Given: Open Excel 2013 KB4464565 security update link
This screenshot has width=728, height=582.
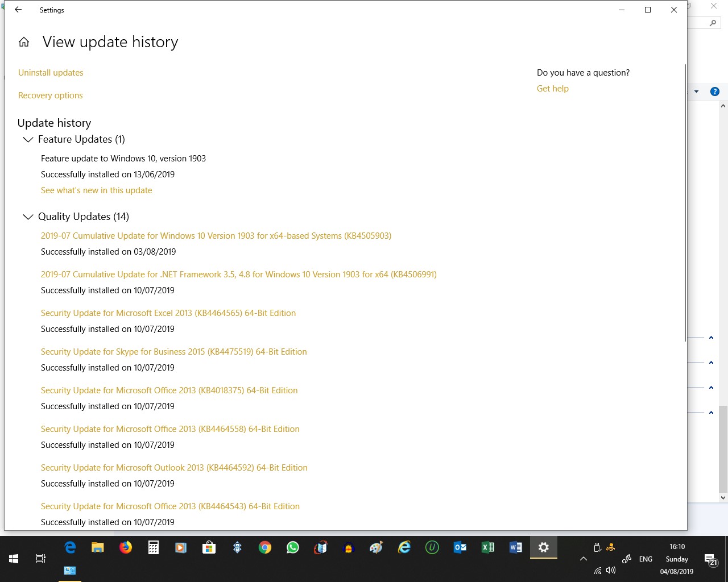Looking at the screenshot, I should click(168, 313).
